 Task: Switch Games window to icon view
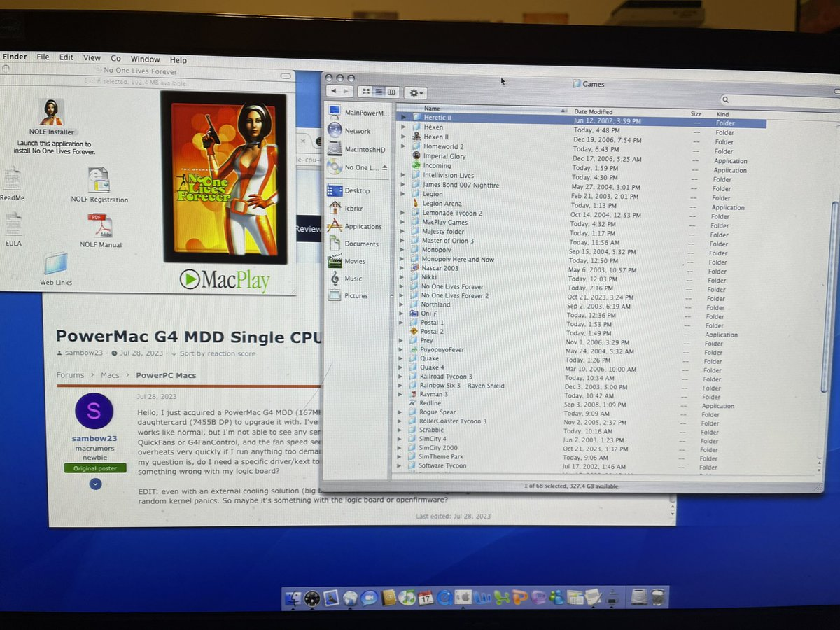pos(365,92)
